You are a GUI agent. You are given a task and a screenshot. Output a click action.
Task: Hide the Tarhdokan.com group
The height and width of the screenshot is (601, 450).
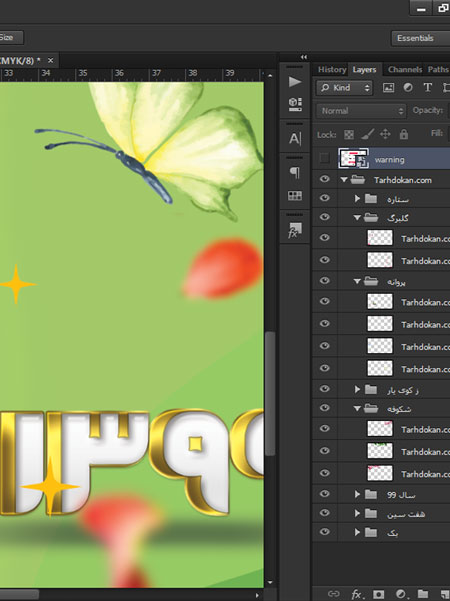pos(324,179)
